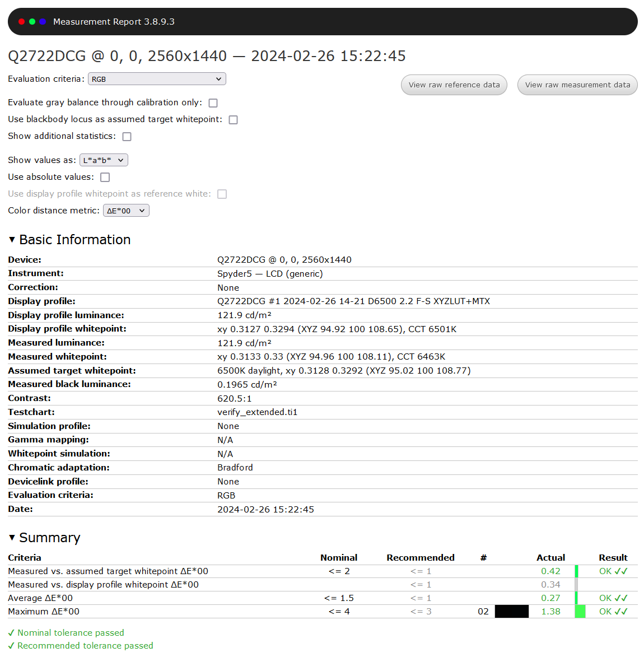Click the blue dot in the title bar
This screenshot has height=657, width=644.
pos(43,22)
